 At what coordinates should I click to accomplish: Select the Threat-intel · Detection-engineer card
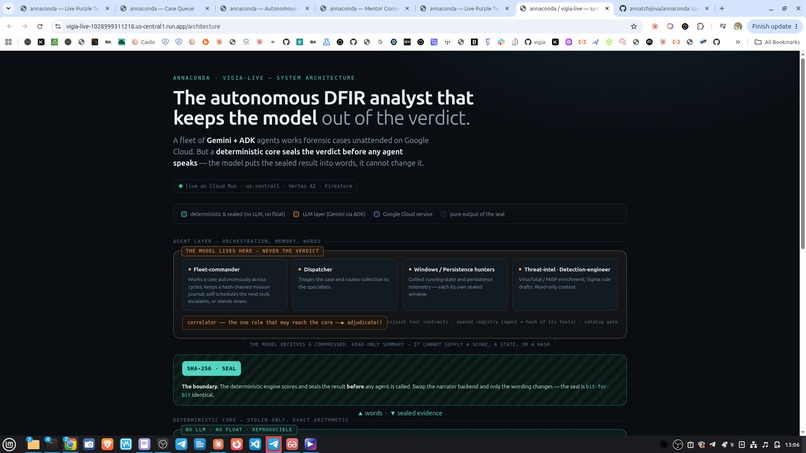tap(565, 284)
